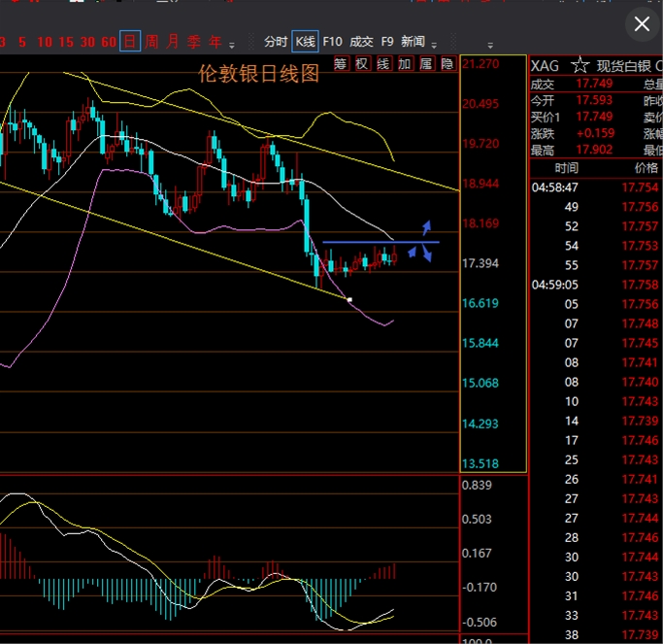
Task: Click the 20.495 price axis label
Action: tap(481, 104)
